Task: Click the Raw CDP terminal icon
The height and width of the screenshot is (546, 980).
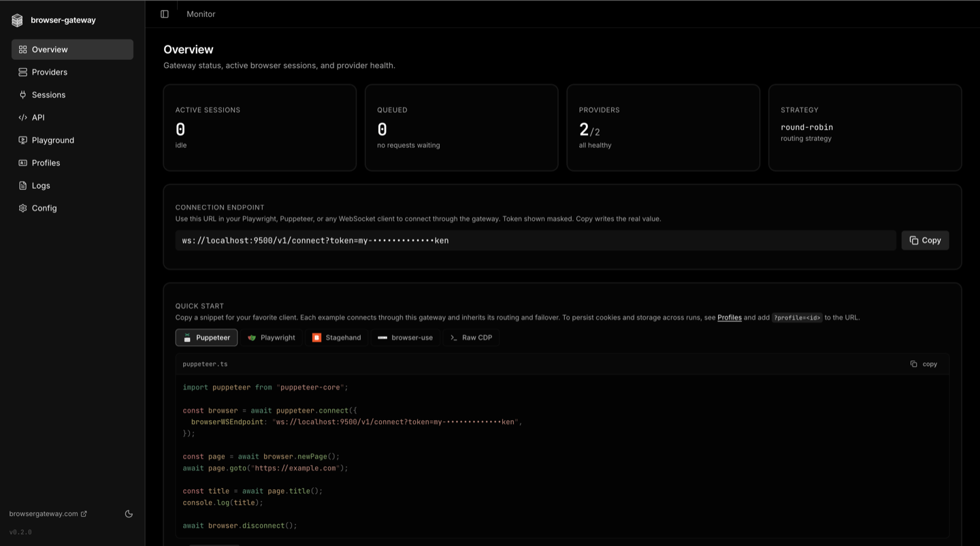Action: coord(454,338)
